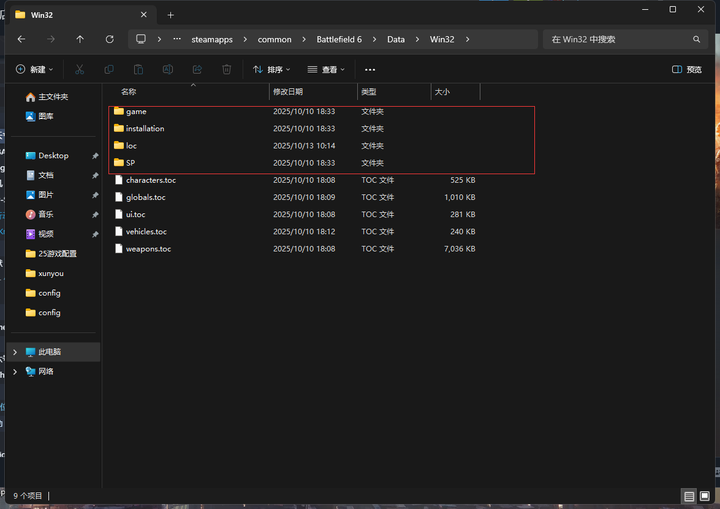Open the See more options ellipsis

pos(370,70)
